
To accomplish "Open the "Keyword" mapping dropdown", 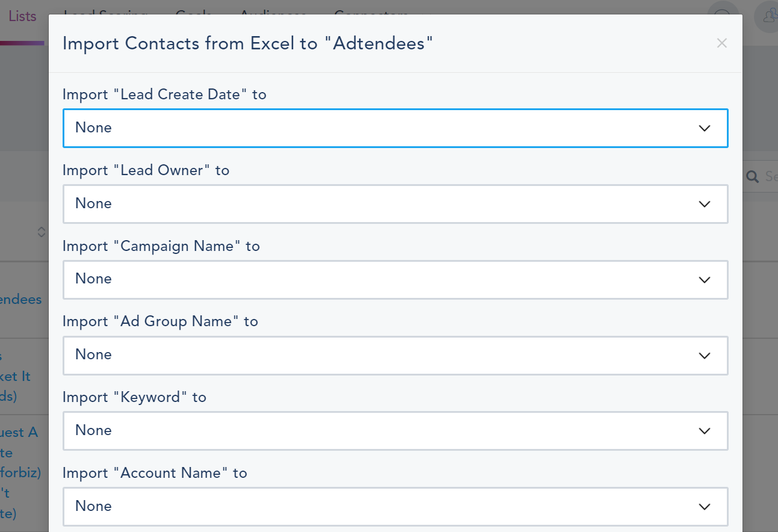I will 395,431.
